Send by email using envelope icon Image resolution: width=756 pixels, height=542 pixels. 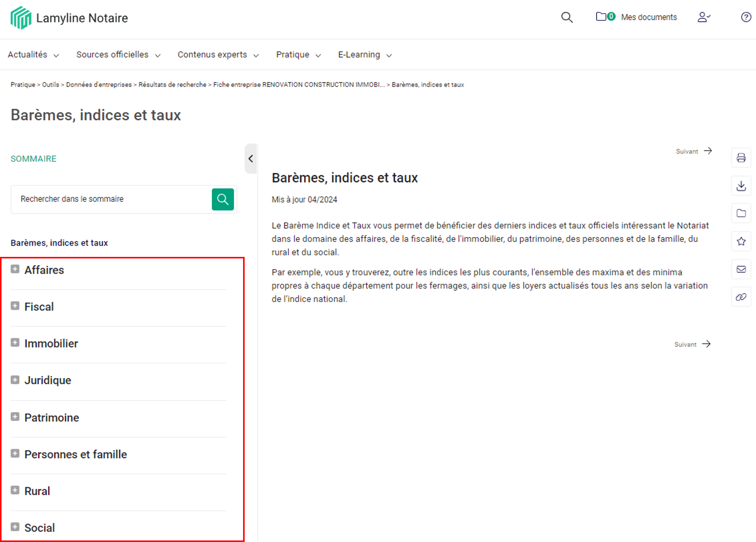(x=741, y=269)
